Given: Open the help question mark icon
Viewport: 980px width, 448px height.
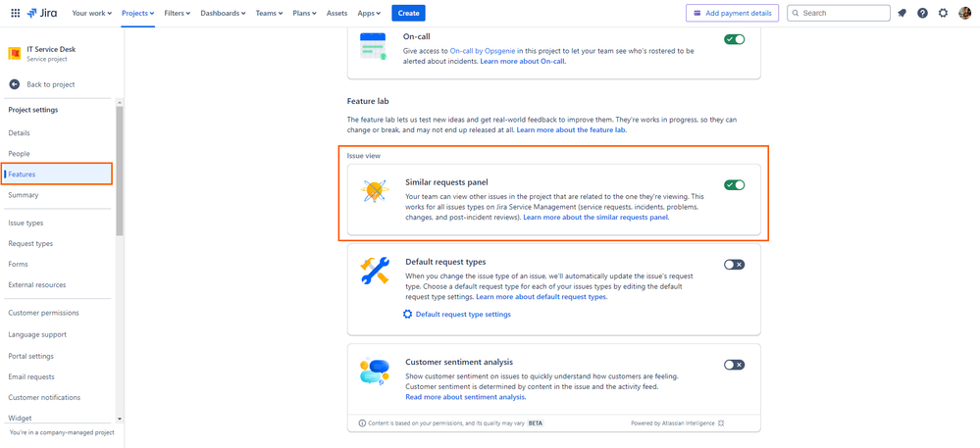Looking at the screenshot, I should click(x=922, y=13).
